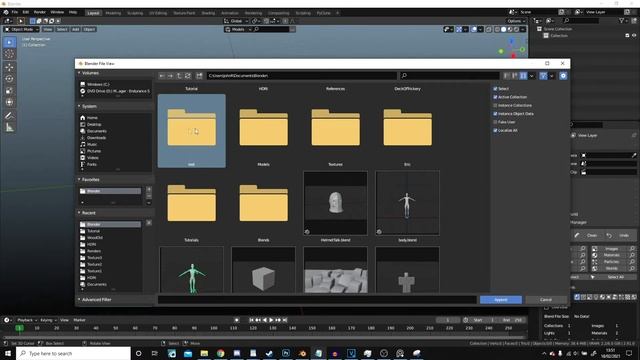Collapse the System panel

tap(79, 106)
